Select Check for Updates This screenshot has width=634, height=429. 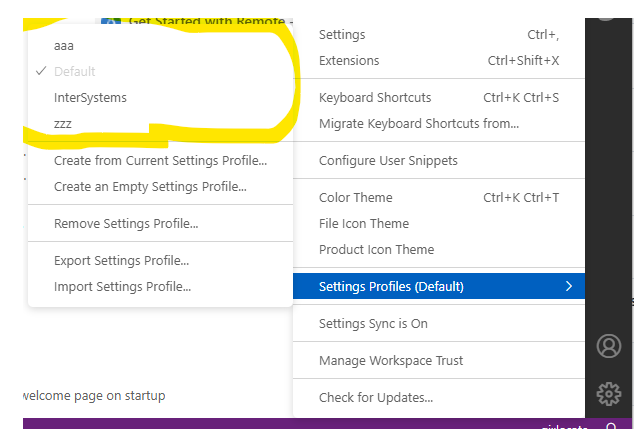(439, 397)
